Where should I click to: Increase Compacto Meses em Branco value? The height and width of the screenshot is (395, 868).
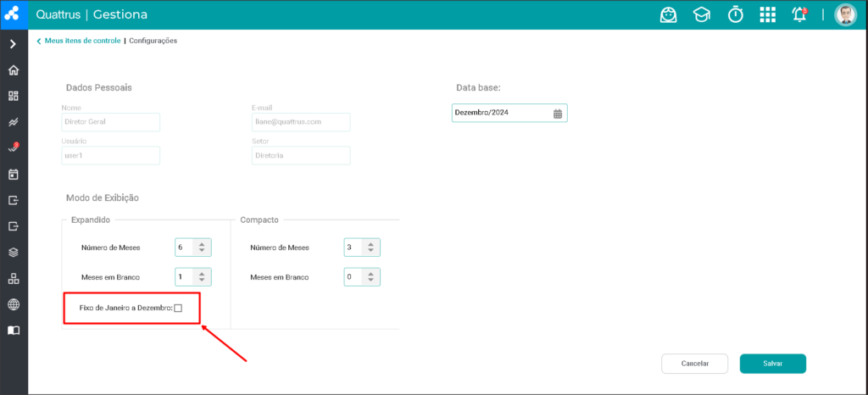click(x=371, y=273)
